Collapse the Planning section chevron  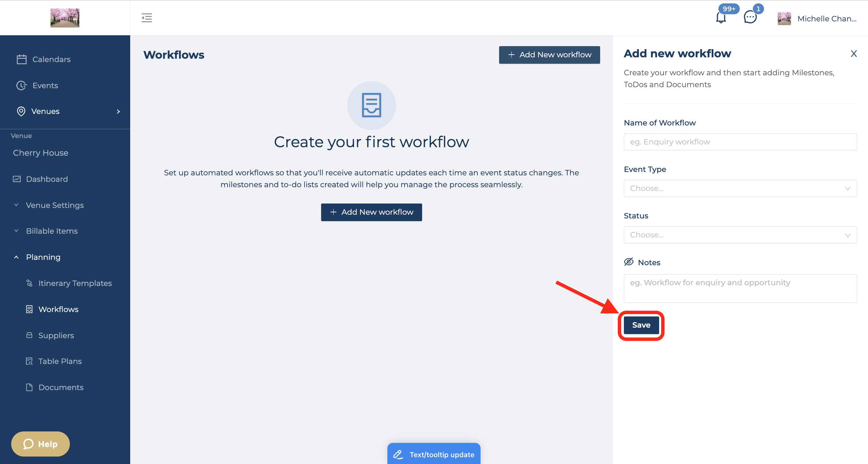[16, 257]
